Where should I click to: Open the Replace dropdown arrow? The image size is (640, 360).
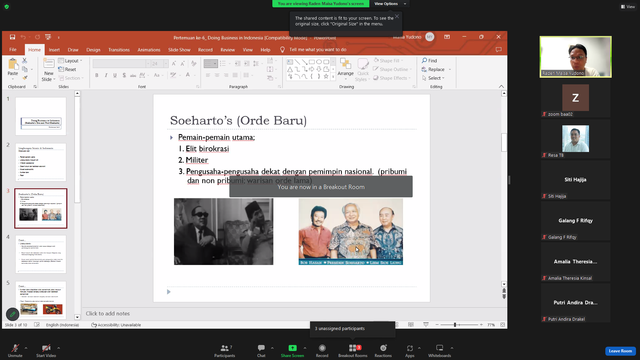point(450,69)
